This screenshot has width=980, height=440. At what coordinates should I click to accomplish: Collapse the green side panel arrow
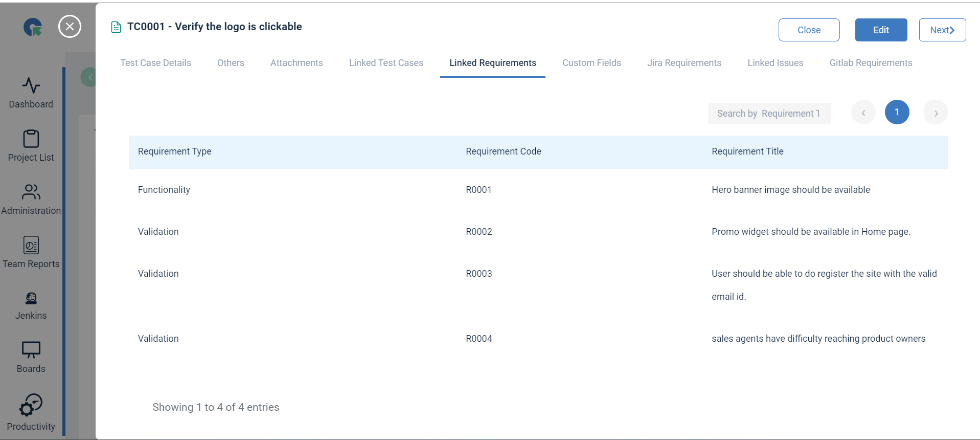point(89,77)
